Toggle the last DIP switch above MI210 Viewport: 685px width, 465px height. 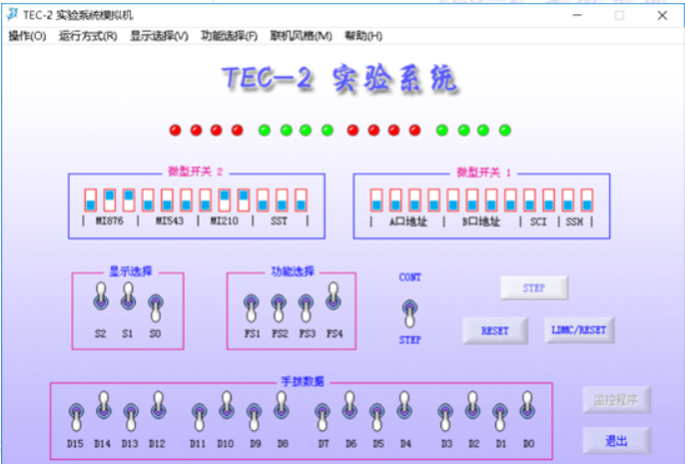244,200
